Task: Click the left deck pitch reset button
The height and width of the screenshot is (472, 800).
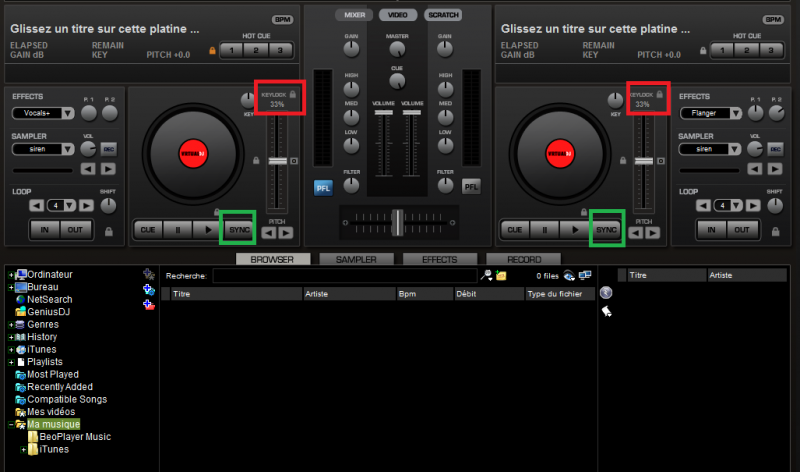Action: pos(294,161)
